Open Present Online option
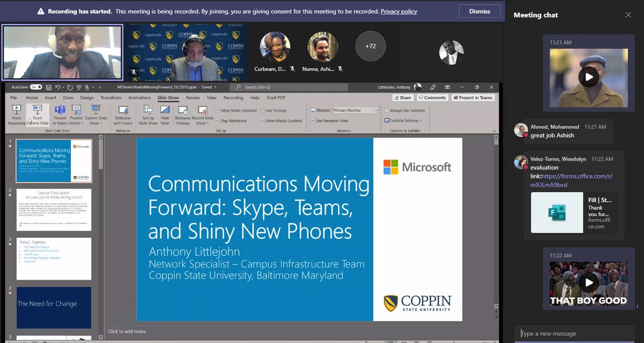Viewport: 644px width, 343px height. [x=76, y=115]
